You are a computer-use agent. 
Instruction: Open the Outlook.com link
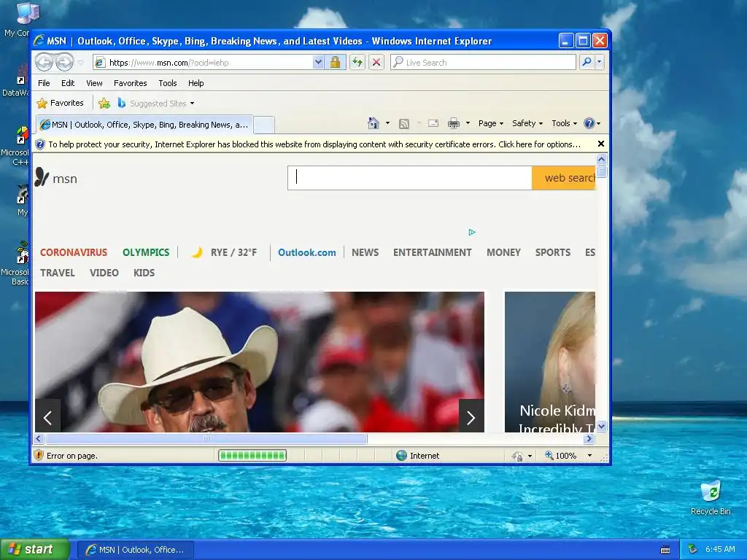307,252
